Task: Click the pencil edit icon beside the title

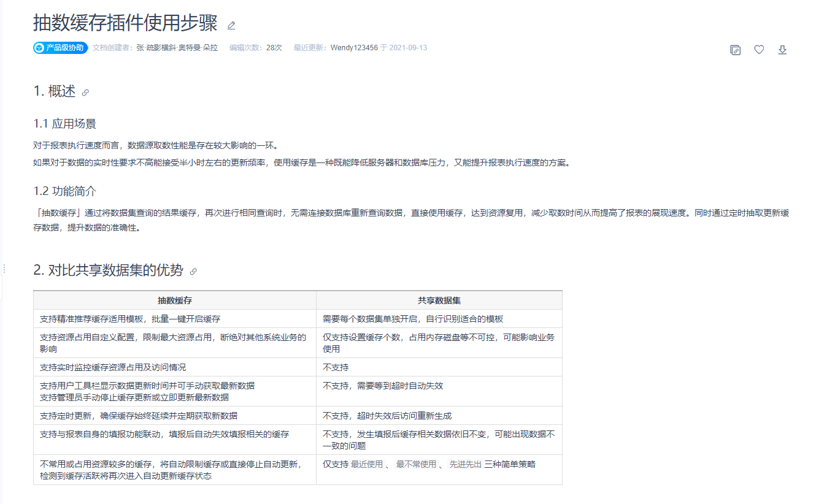Action: (231, 26)
